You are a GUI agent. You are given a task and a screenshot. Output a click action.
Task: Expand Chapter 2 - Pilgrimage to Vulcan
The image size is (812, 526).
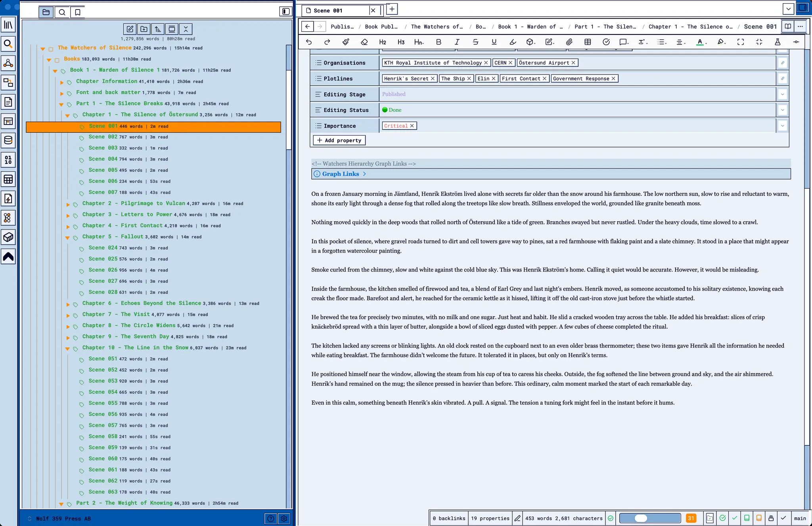[x=68, y=205]
